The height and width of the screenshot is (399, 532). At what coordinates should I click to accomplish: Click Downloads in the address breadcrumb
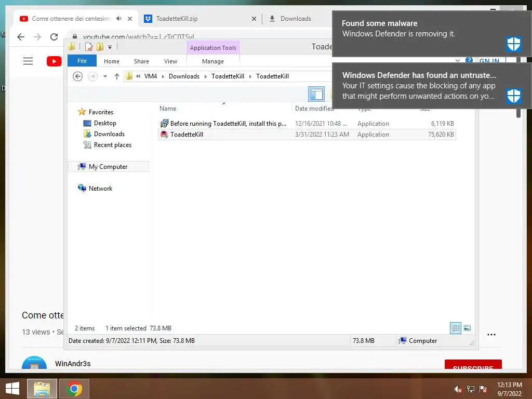pos(184,76)
